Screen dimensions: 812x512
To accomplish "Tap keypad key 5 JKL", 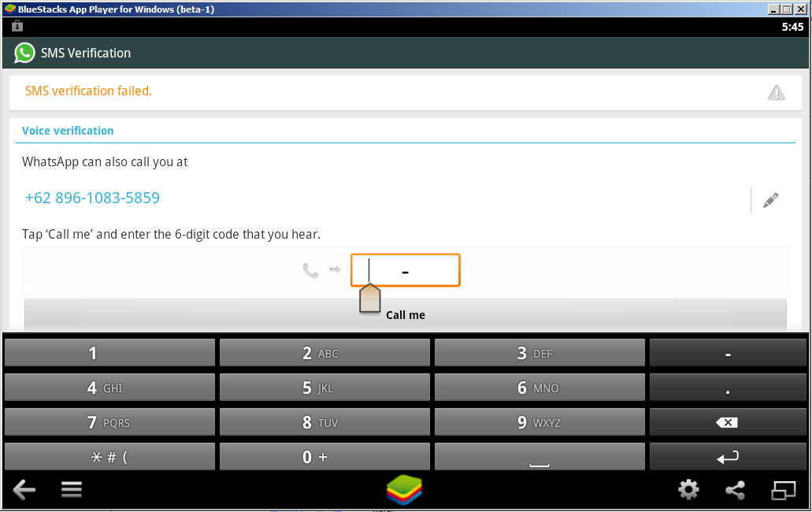I will point(324,388).
